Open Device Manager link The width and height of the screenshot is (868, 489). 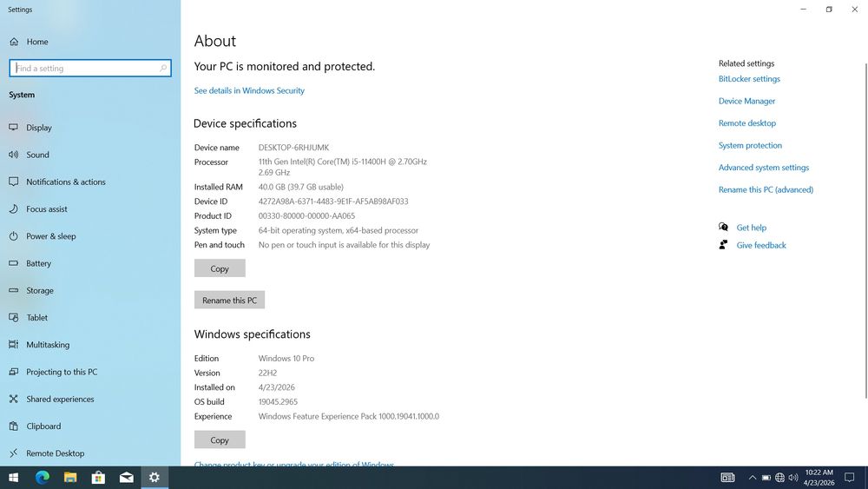tap(746, 101)
